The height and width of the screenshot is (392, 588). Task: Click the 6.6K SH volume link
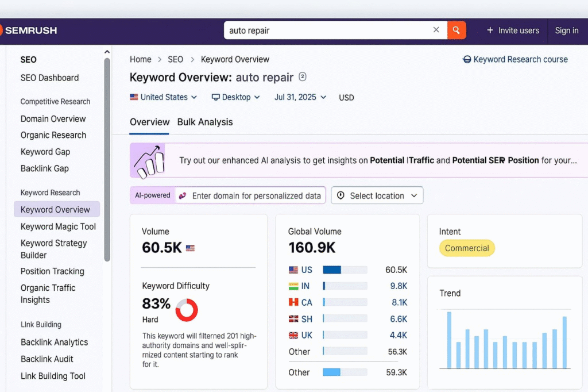[399, 319]
